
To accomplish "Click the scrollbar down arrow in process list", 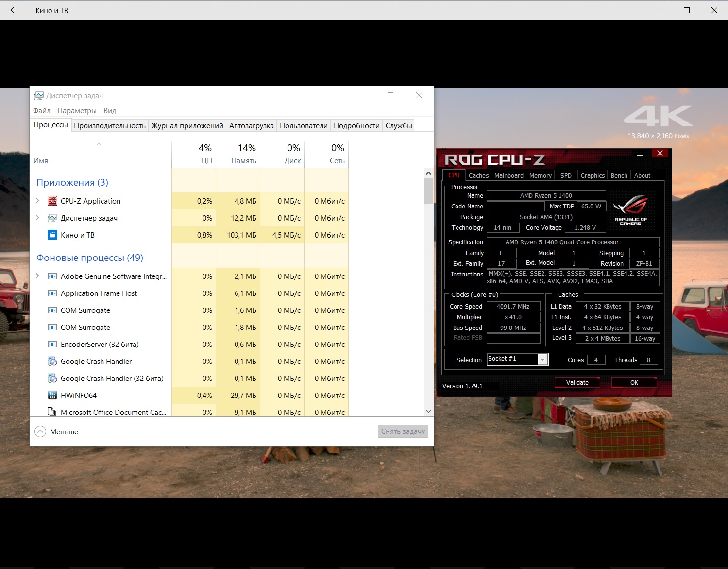I will [428, 411].
